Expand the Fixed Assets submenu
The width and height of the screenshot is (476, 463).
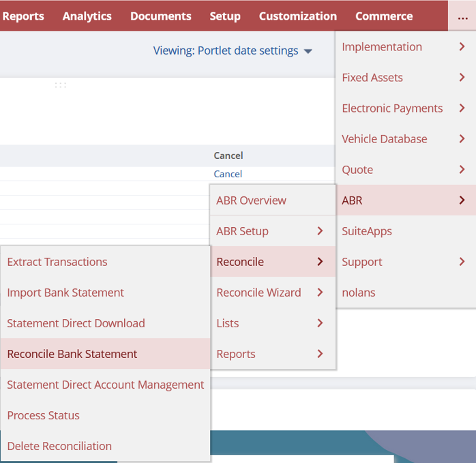(405, 78)
